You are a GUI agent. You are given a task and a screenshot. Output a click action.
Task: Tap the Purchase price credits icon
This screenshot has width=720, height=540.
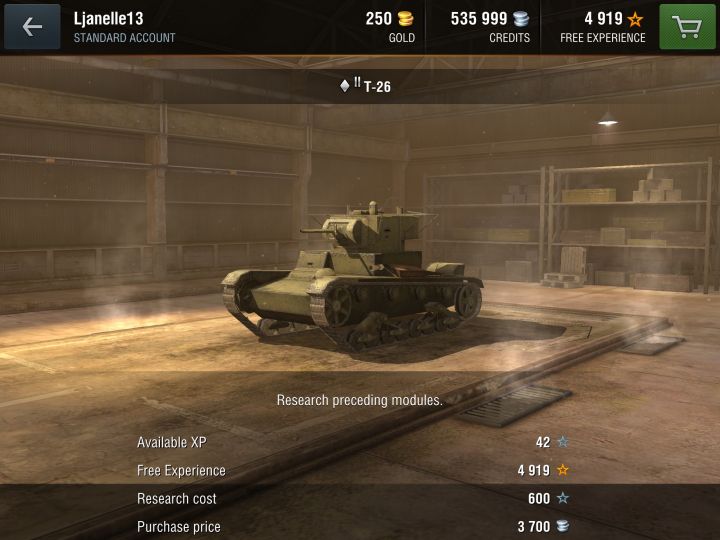coord(563,526)
